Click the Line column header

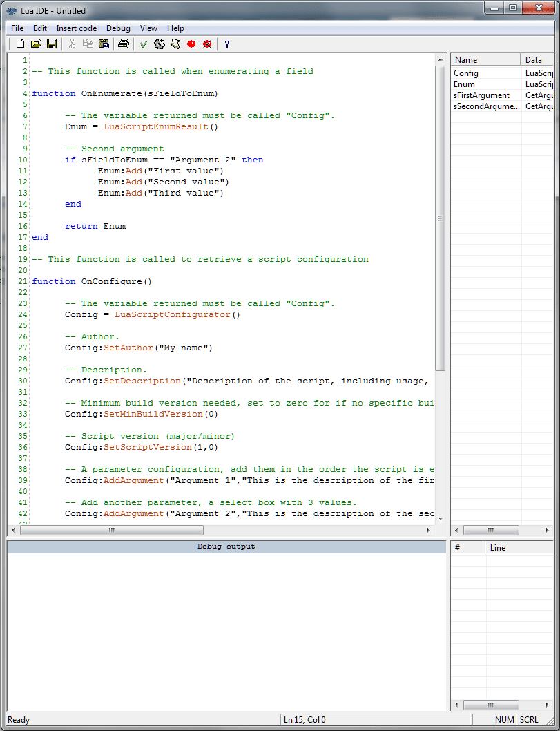tap(519, 547)
